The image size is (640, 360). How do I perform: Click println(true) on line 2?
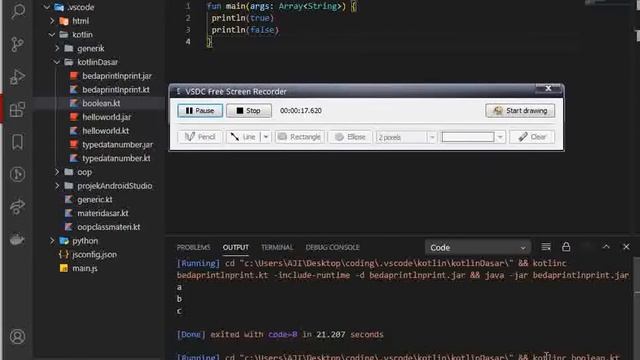(242, 18)
